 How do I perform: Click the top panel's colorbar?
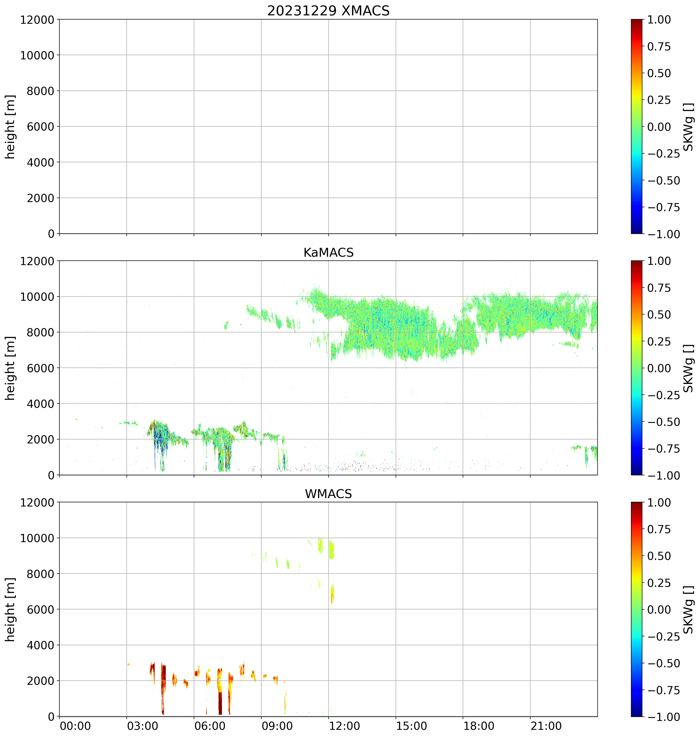637,126
